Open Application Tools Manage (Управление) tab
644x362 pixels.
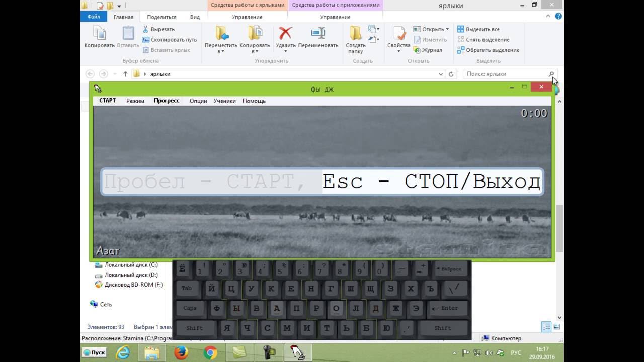click(x=335, y=17)
